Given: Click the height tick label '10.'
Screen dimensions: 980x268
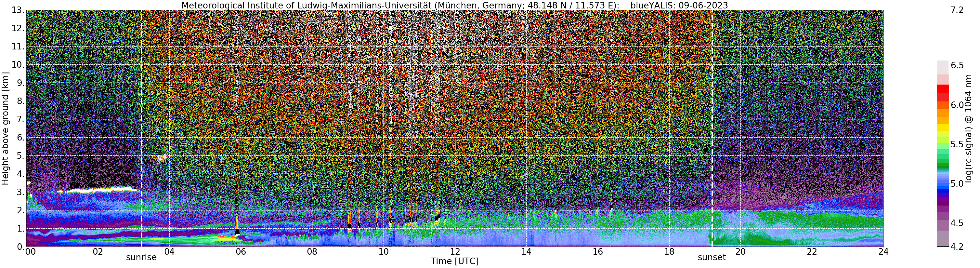Looking at the screenshot, I should point(17,65).
